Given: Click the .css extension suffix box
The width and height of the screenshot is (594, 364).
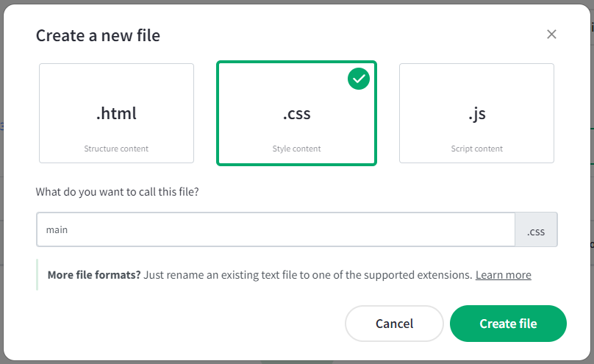Looking at the screenshot, I should tap(536, 231).
